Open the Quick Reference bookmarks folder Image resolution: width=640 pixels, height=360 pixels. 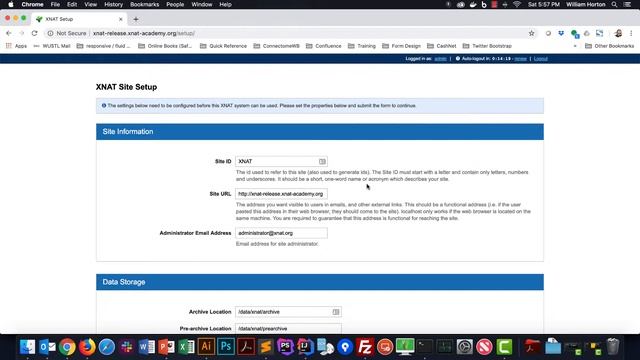[223, 46]
